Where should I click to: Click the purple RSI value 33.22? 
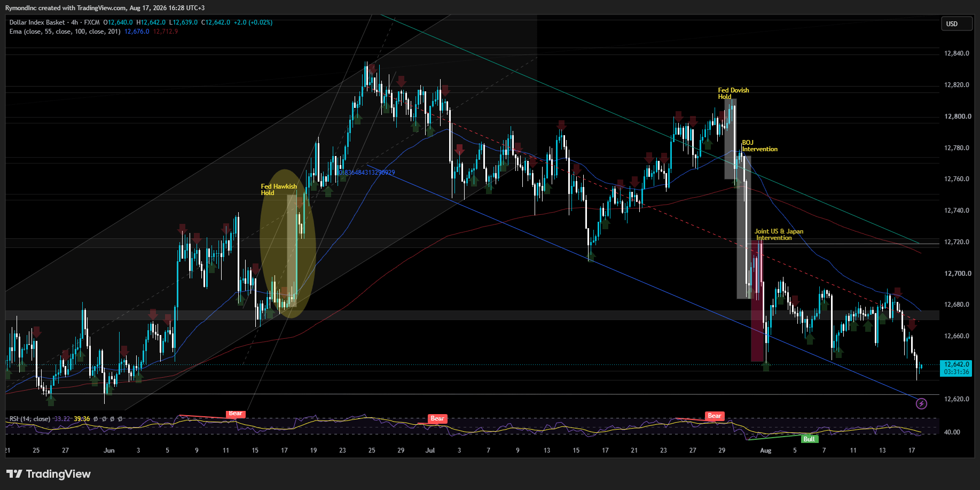[62, 419]
